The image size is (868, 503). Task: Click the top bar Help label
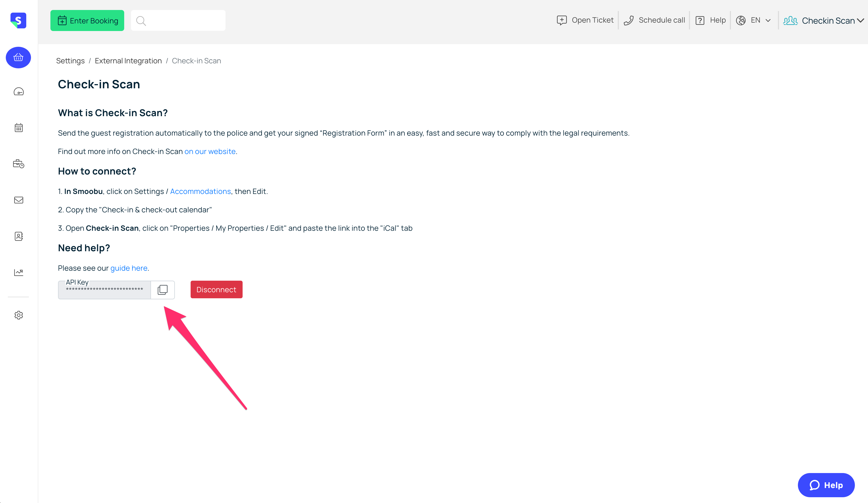(718, 20)
